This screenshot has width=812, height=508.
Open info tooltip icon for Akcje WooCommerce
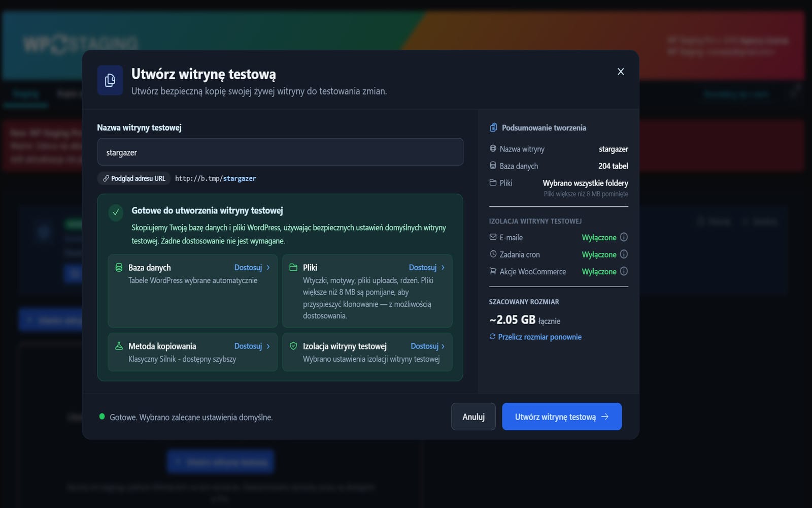click(624, 272)
